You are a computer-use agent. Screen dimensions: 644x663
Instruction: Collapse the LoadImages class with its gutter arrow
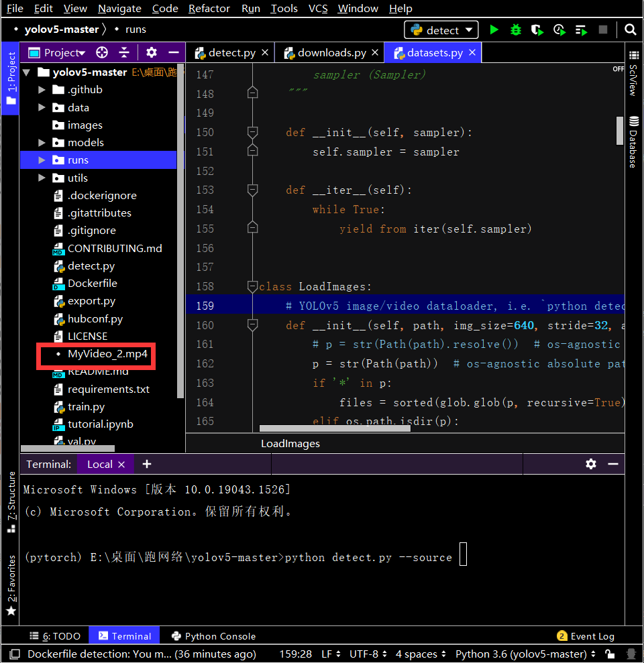253,286
